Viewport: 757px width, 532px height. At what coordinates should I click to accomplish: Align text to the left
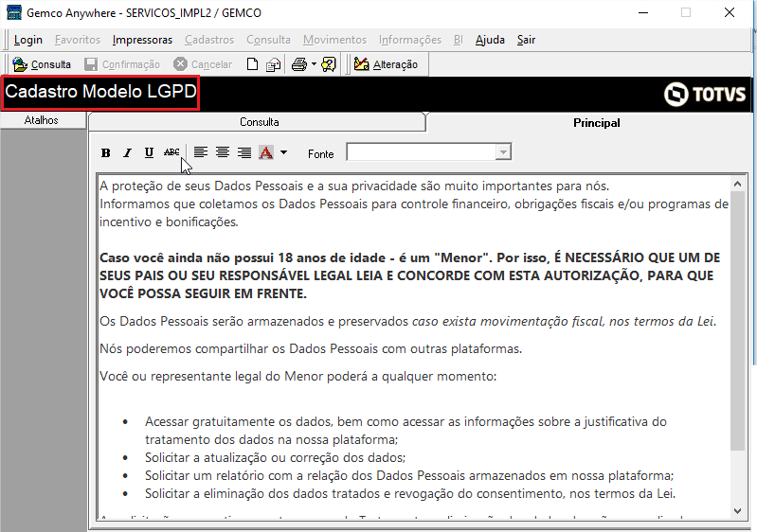[201, 153]
